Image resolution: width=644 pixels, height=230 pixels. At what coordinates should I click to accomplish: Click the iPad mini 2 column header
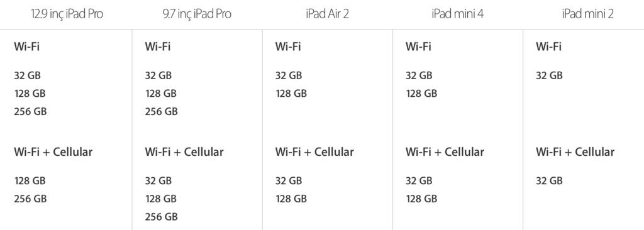[588, 14]
